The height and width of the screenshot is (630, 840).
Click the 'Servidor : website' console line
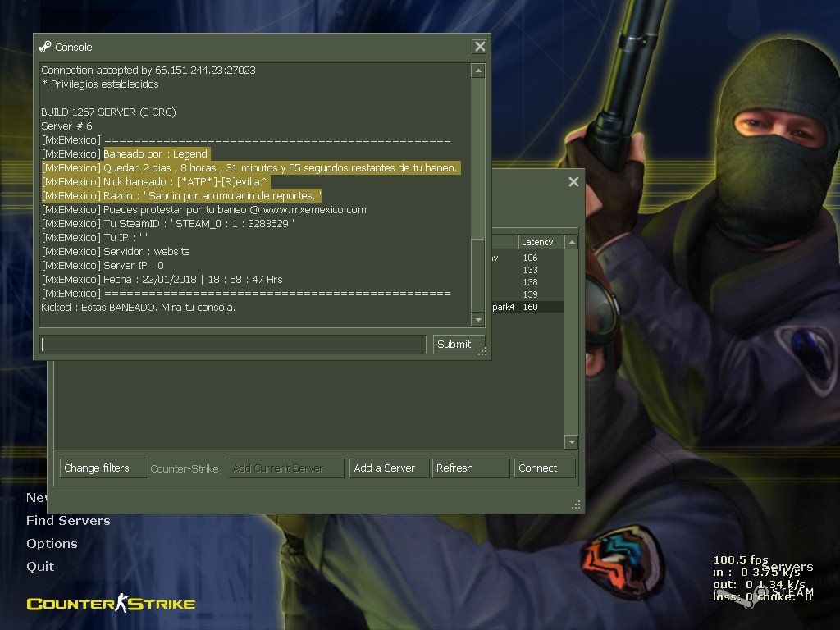pyautogui.click(x=116, y=251)
